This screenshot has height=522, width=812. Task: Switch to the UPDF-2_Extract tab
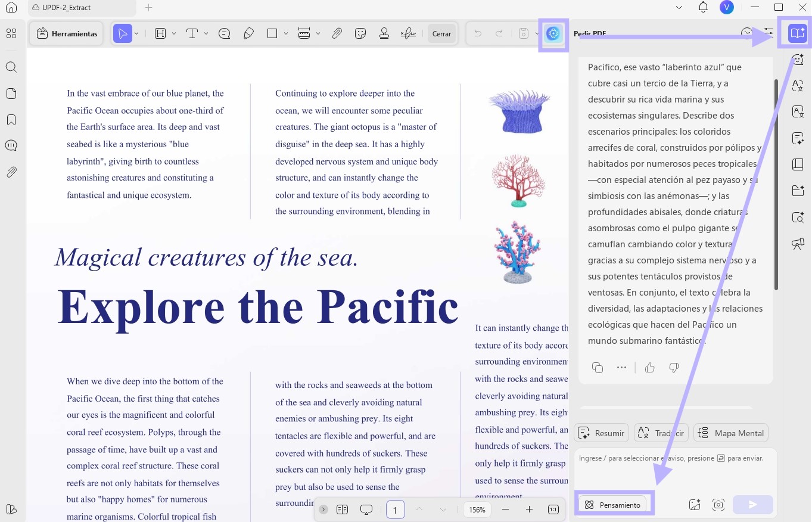point(66,8)
